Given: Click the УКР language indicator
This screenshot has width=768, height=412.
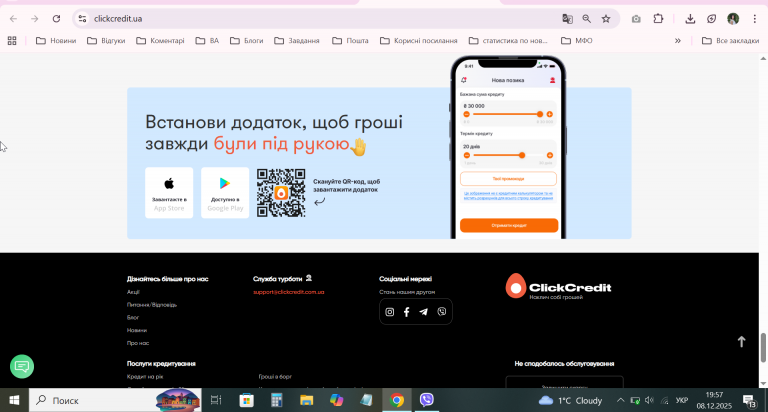Looking at the screenshot, I should pos(682,400).
